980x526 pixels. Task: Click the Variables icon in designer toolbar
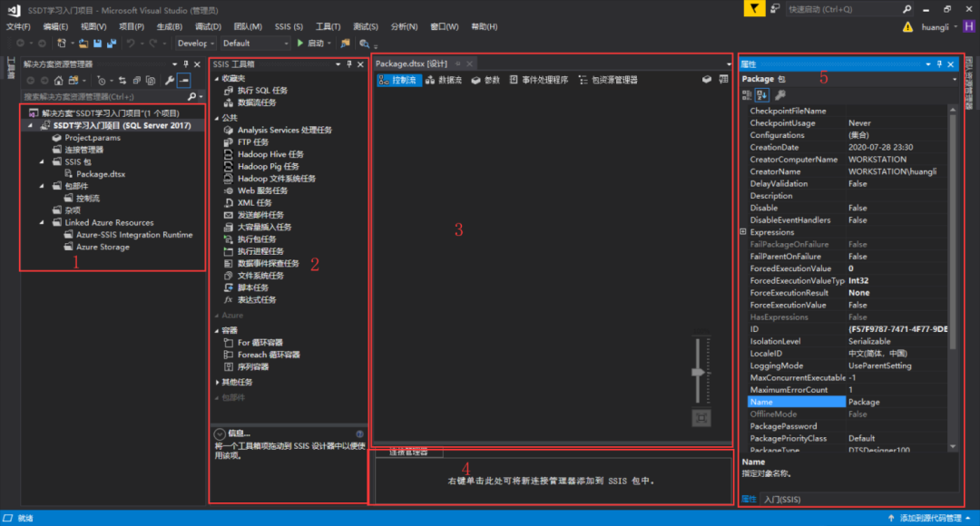point(723,79)
